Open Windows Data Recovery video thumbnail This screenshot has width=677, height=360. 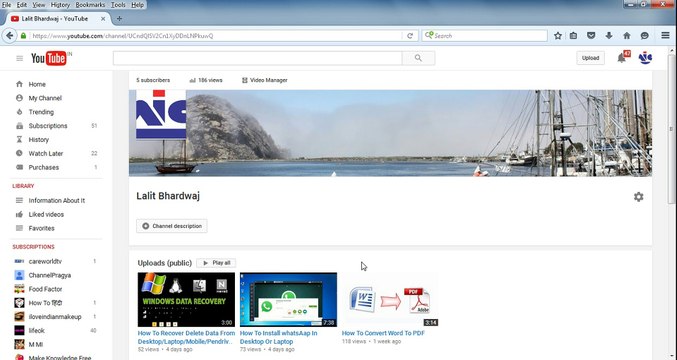click(x=186, y=299)
